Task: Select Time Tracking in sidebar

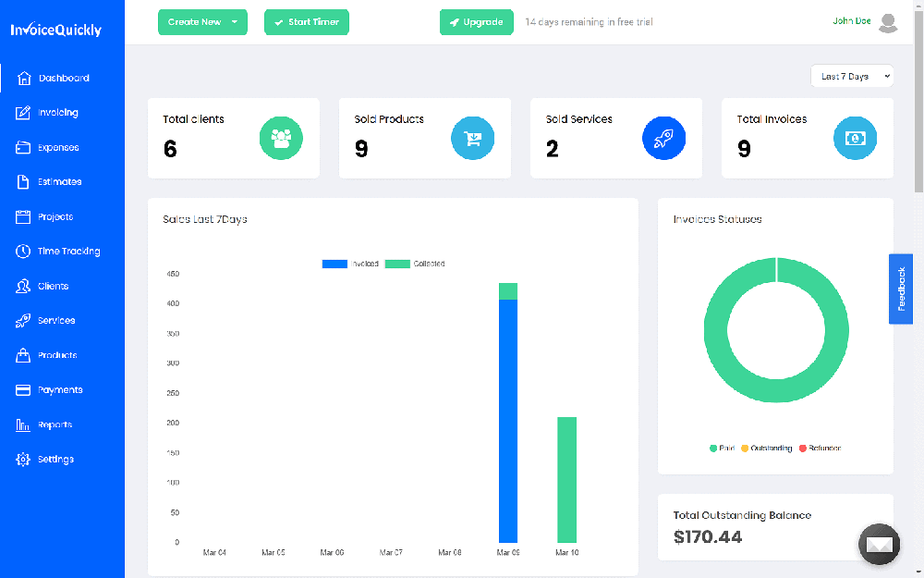Action: [x=69, y=252]
